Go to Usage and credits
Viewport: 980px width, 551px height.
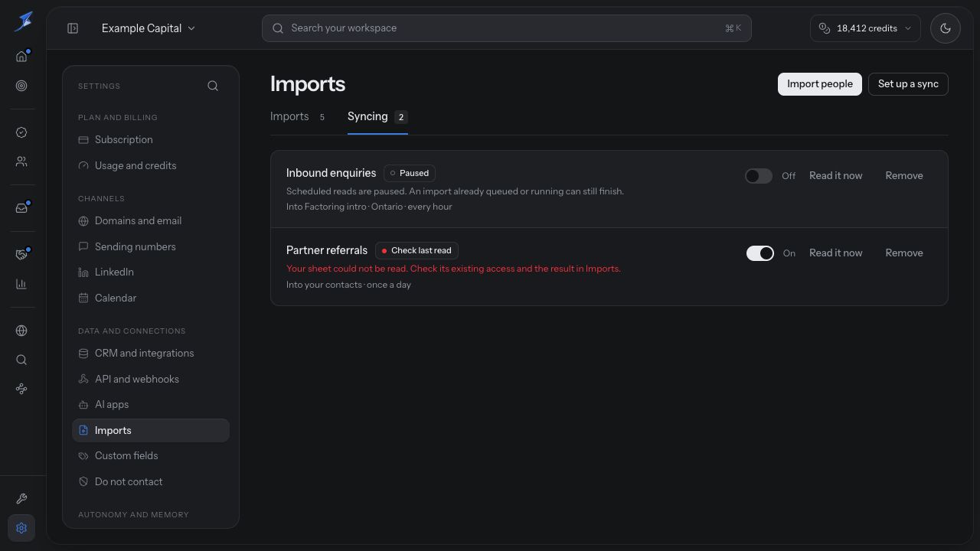[151, 166]
